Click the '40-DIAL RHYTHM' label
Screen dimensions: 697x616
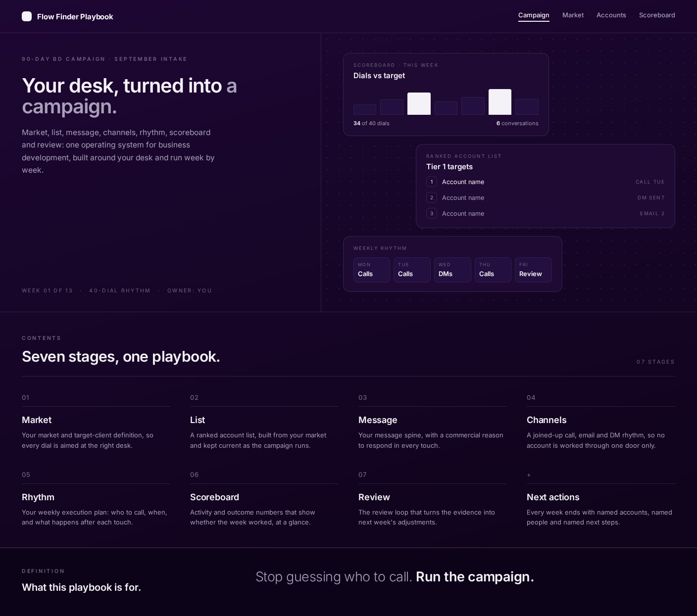pyautogui.click(x=120, y=290)
